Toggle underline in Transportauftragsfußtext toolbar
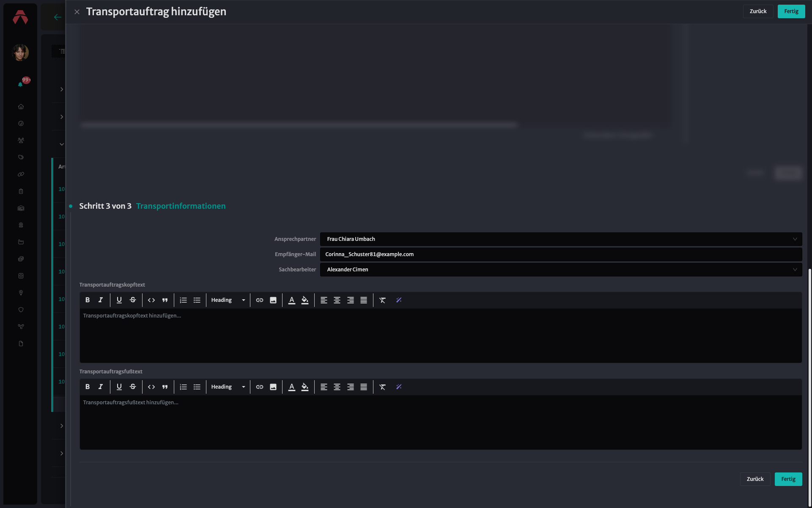 (119, 387)
